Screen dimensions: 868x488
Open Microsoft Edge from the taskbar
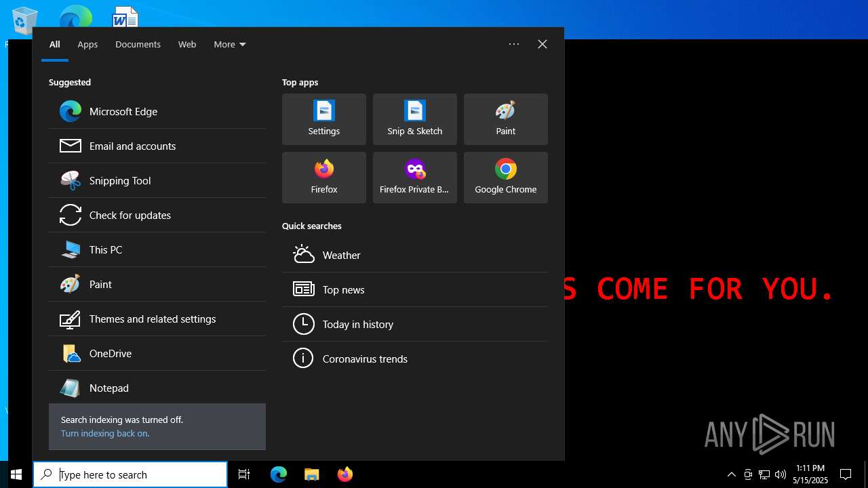click(x=279, y=474)
